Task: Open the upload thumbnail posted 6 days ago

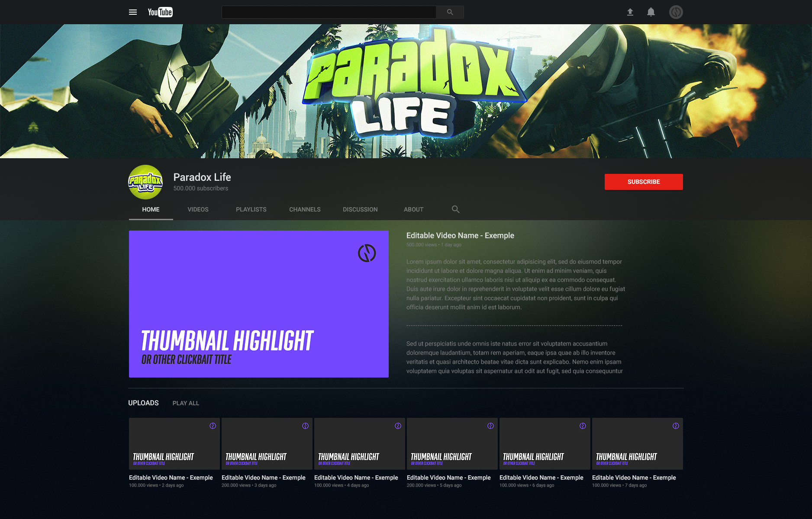Action: tap(545, 444)
